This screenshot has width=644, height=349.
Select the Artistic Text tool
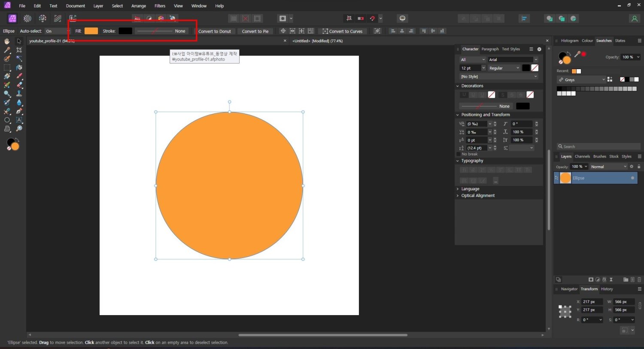coord(19,119)
